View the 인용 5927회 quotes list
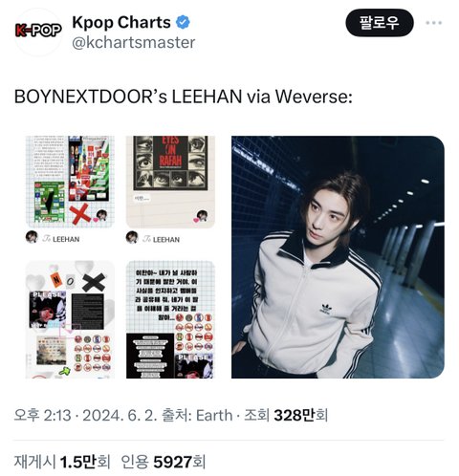 (x=164, y=462)
